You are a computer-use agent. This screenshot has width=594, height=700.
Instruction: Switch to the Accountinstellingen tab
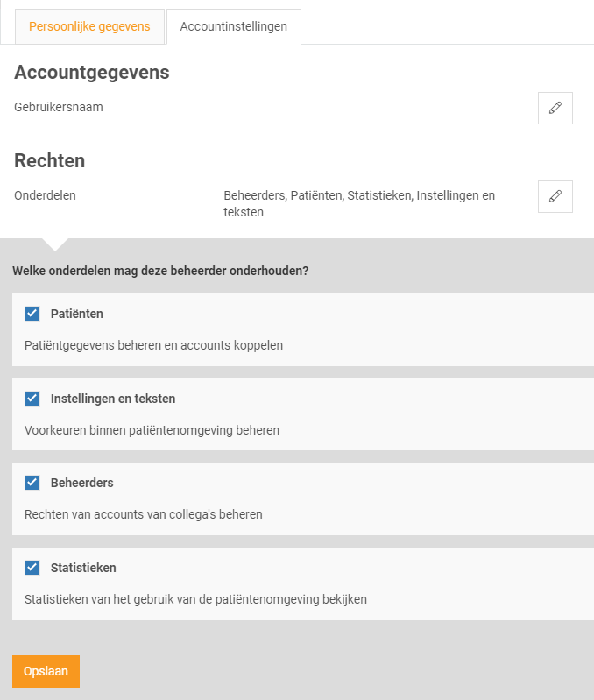[233, 26]
